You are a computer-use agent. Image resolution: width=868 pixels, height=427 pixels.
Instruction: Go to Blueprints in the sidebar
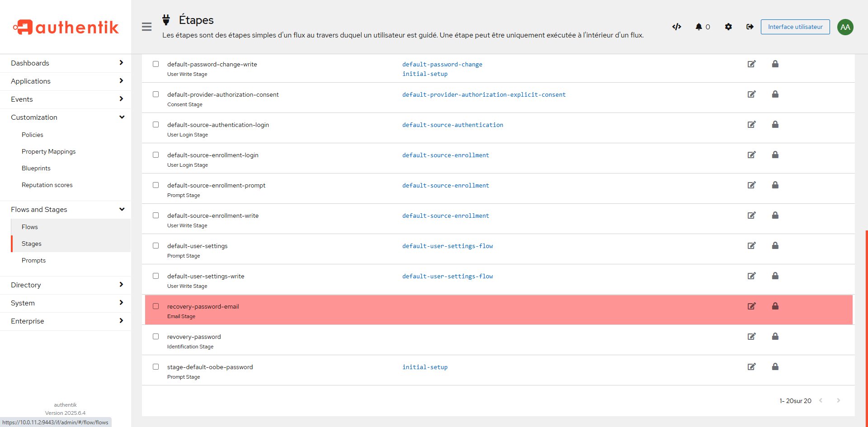point(36,169)
